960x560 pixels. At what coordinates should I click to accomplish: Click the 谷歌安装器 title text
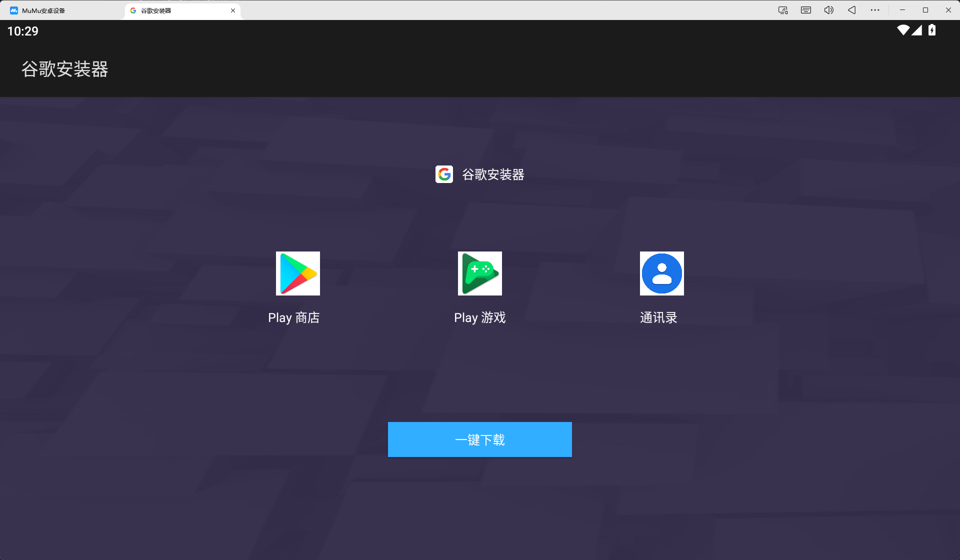click(64, 69)
